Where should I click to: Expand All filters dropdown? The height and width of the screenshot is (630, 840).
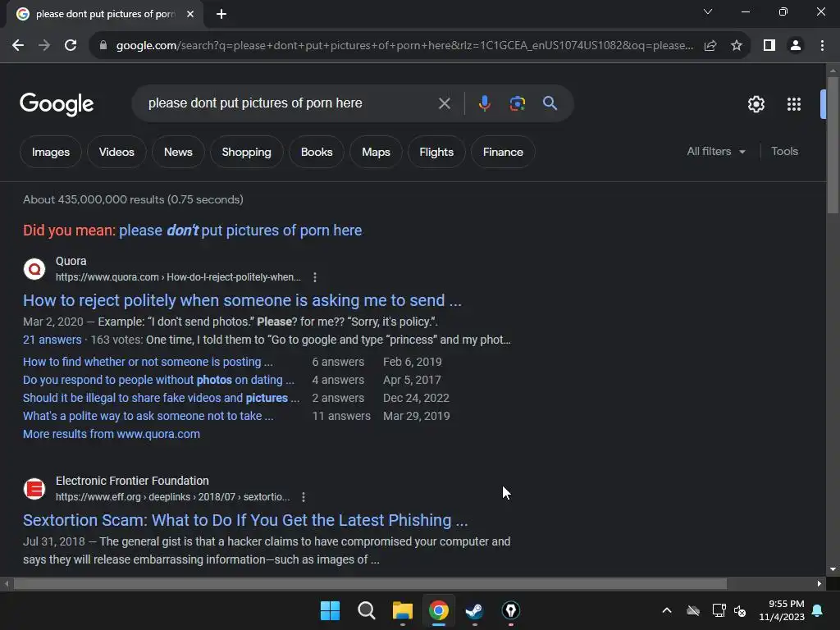716,152
